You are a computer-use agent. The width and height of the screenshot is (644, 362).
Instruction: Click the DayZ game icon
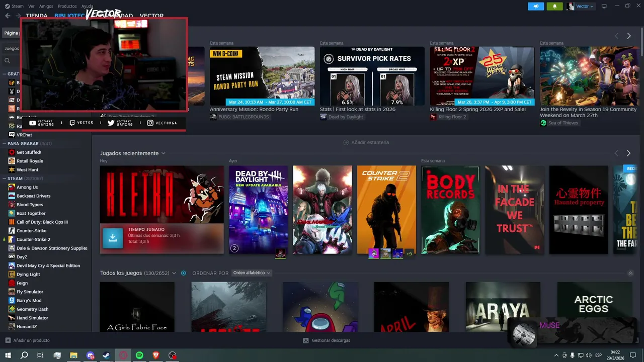(12, 257)
